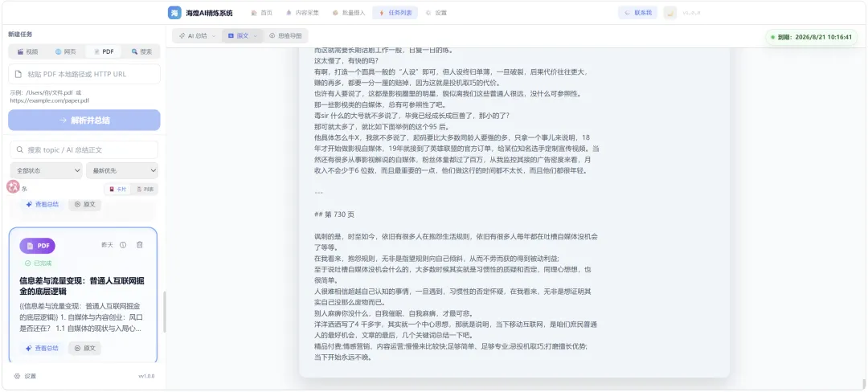The image size is (868, 392).
Task: Click the line 这太慢了，有快的吗
Action: 346,61
